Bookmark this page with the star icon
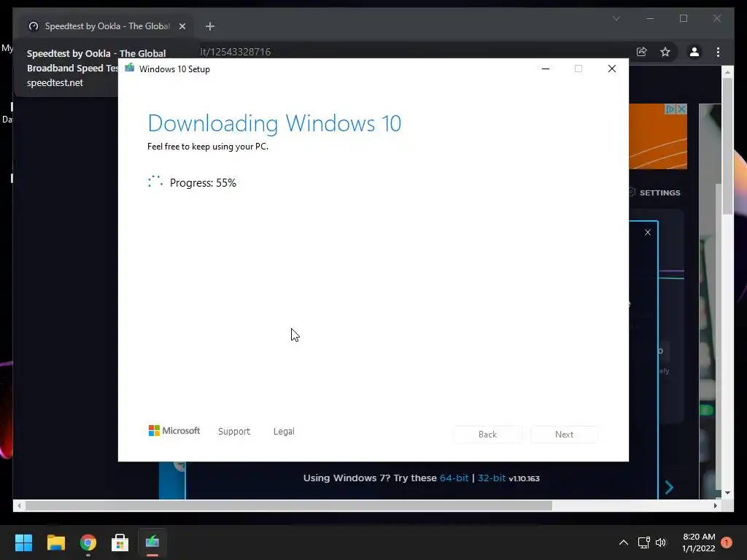The image size is (747, 560). 665,52
